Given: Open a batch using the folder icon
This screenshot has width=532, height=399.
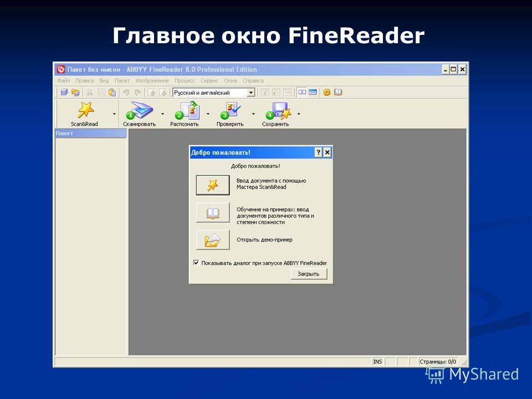Looking at the screenshot, I should [x=75, y=93].
